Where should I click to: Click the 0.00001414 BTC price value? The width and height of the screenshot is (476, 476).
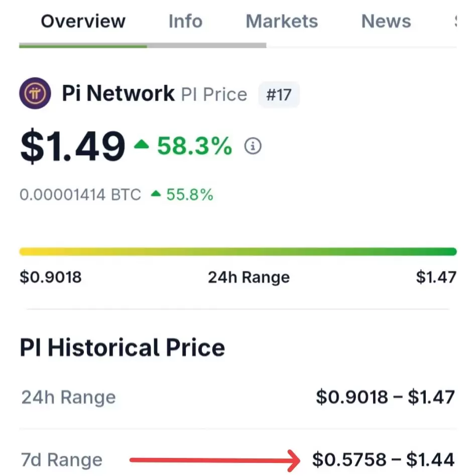point(80,194)
